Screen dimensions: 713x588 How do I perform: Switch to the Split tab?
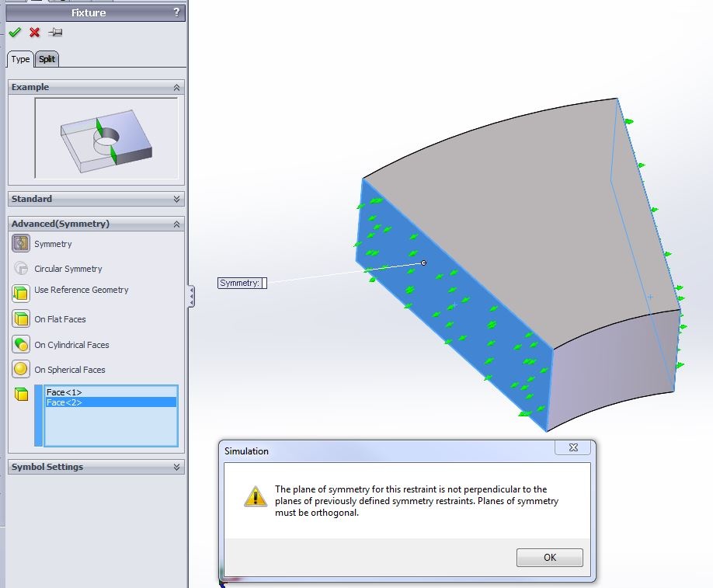click(x=47, y=59)
